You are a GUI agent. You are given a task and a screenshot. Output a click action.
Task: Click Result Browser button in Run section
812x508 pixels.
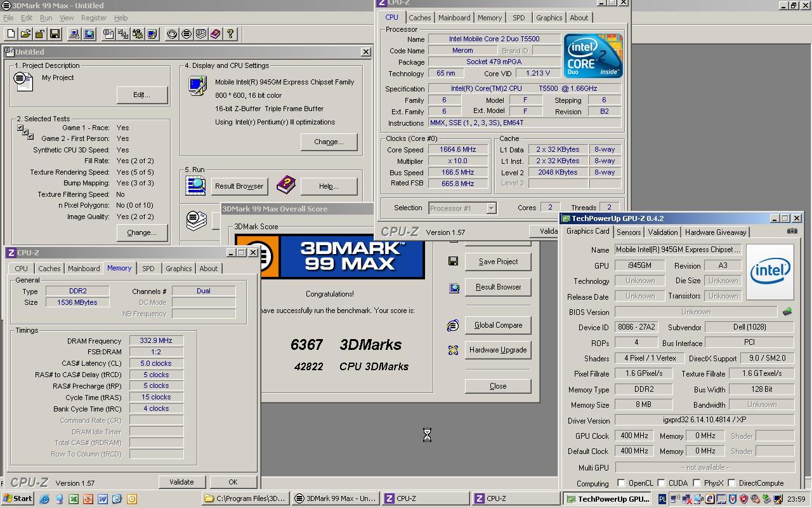[239, 186]
